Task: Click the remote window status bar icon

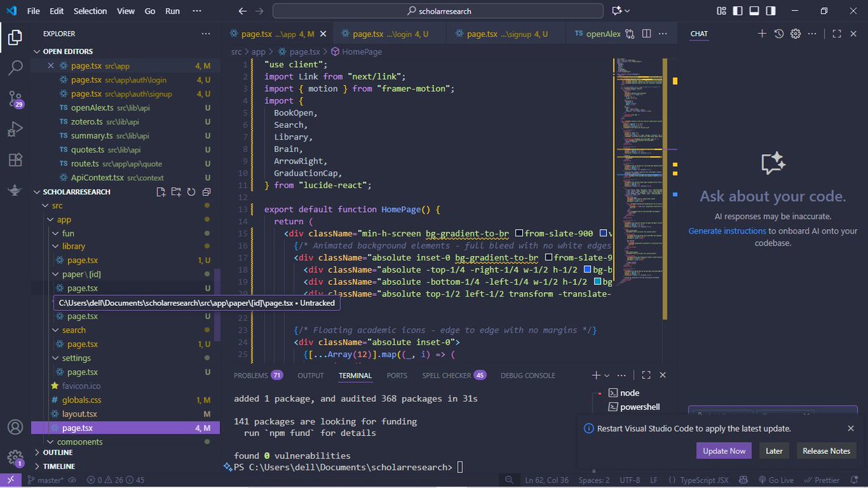Action: [12, 480]
